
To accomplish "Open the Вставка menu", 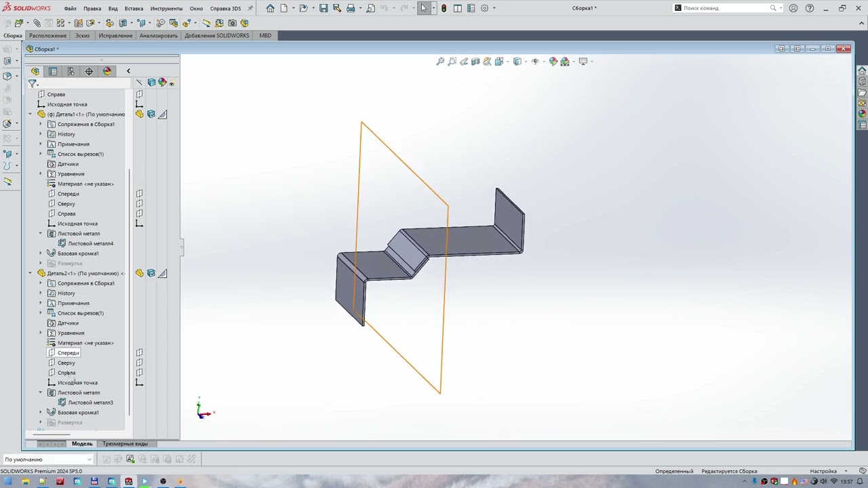I will click(x=134, y=8).
